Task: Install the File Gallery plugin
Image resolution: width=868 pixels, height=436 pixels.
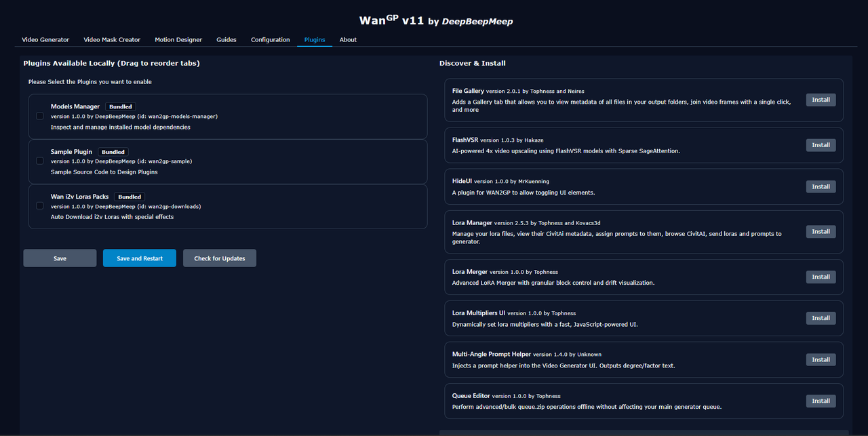Action: 821,100
